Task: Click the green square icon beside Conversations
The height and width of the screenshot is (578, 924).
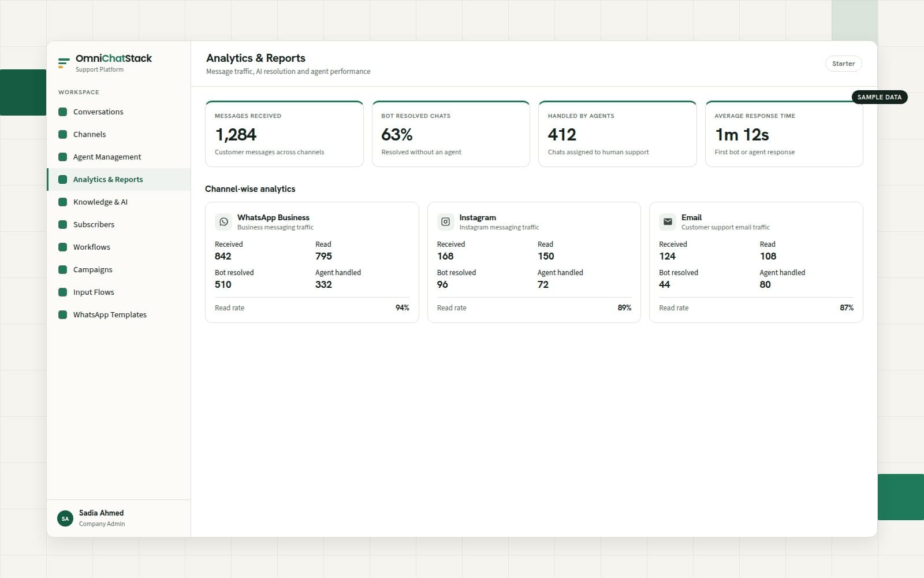Action: pyautogui.click(x=63, y=112)
